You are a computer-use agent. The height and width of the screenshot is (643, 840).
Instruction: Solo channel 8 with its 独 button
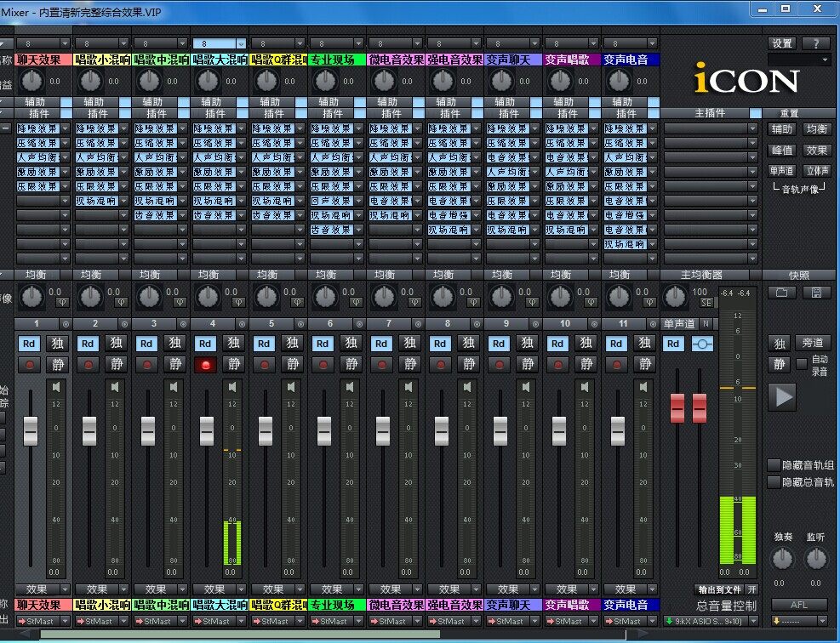pos(469,343)
